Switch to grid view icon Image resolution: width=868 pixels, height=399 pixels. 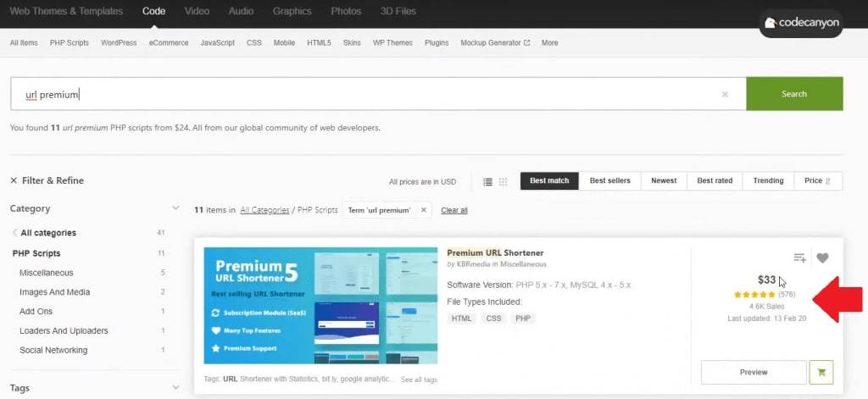[x=504, y=181]
